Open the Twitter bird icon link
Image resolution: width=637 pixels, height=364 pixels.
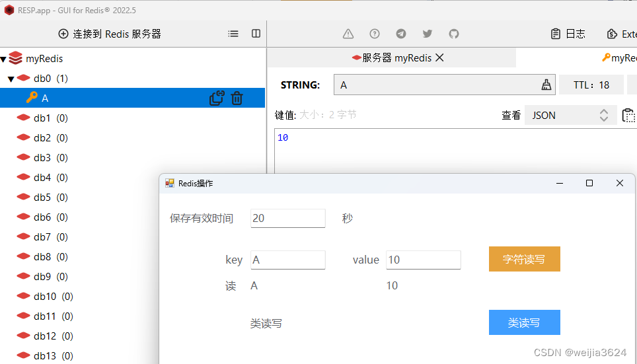tap(428, 34)
